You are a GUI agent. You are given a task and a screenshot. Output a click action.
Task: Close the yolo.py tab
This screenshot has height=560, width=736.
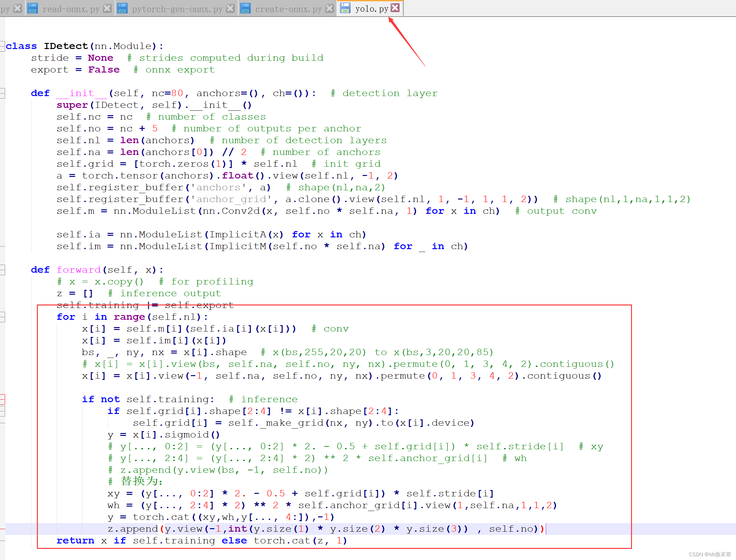(x=395, y=8)
